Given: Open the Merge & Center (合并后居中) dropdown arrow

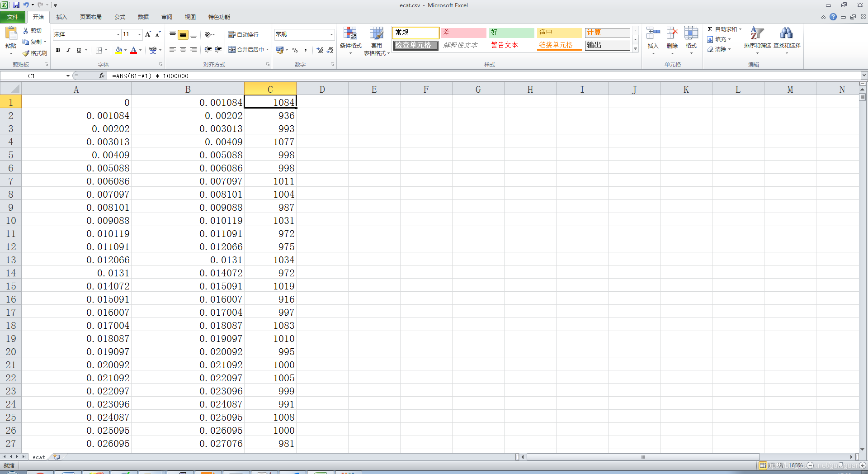Looking at the screenshot, I should (x=268, y=50).
